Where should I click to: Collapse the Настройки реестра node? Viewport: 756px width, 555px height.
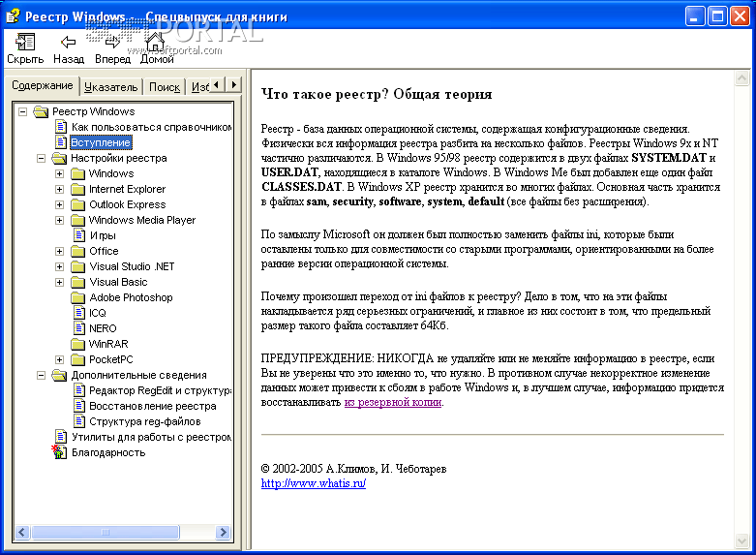(x=41, y=158)
